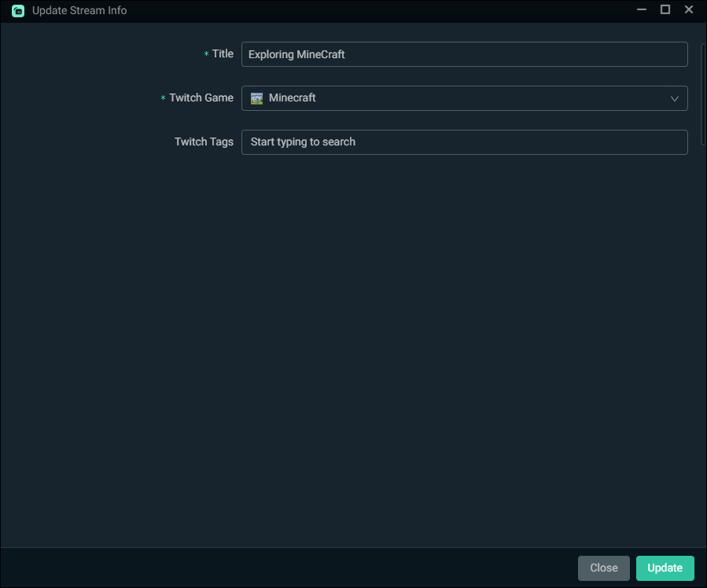Focus the Twitch Tags search field
Viewport: 707px width, 588px height.
tap(465, 142)
